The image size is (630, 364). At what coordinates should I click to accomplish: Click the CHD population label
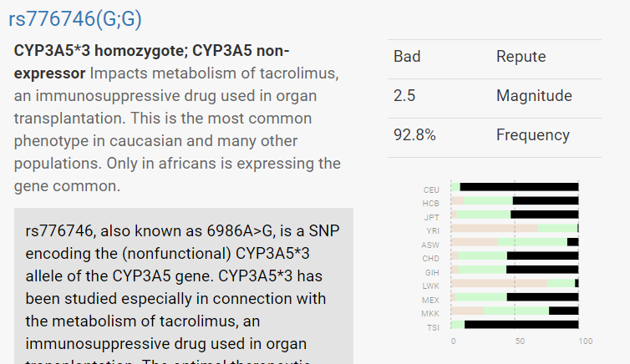pyautogui.click(x=431, y=258)
